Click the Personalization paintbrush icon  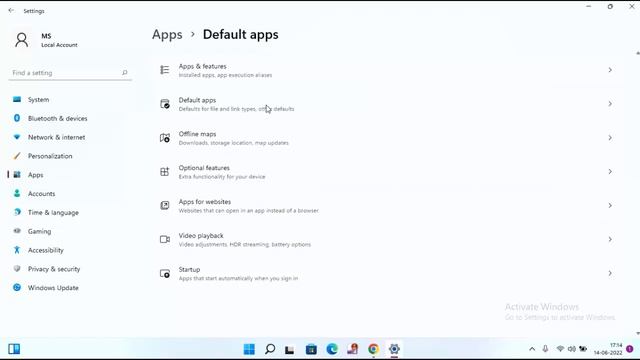[17, 156]
